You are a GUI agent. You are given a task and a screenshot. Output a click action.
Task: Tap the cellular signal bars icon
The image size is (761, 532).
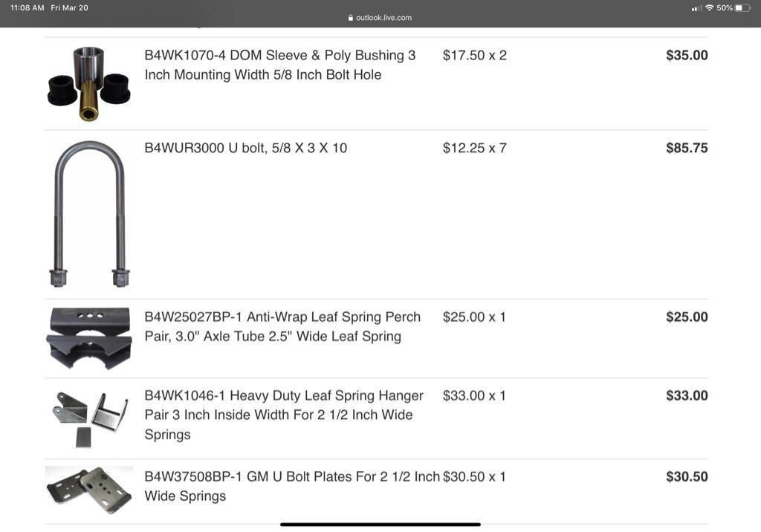click(x=696, y=8)
